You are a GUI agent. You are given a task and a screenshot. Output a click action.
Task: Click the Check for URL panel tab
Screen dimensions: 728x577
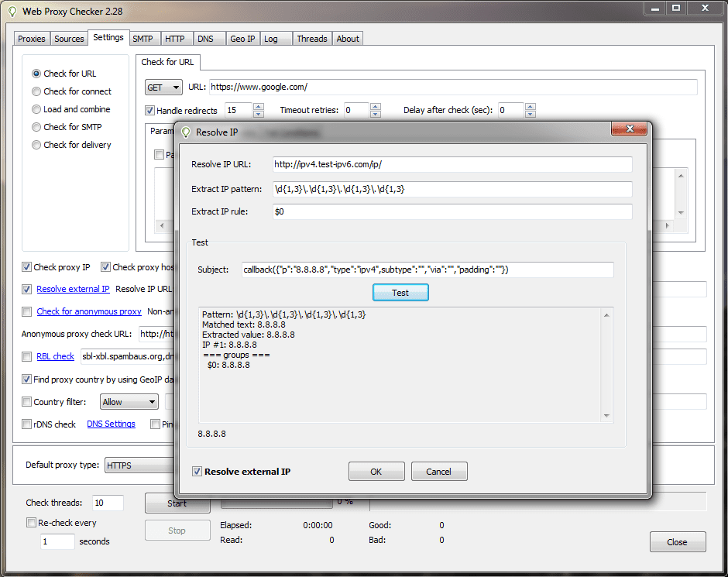pyautogui.click(x=167, y=62)
